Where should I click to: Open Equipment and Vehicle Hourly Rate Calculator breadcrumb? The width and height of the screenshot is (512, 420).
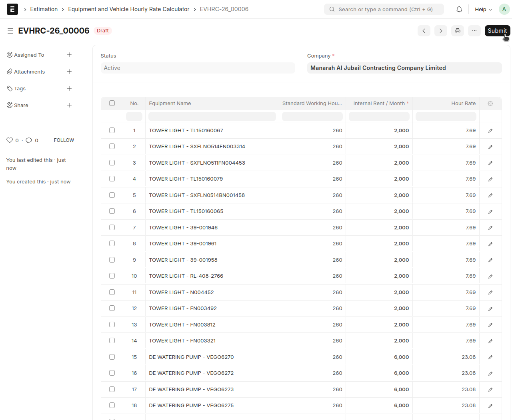(129, 9)
